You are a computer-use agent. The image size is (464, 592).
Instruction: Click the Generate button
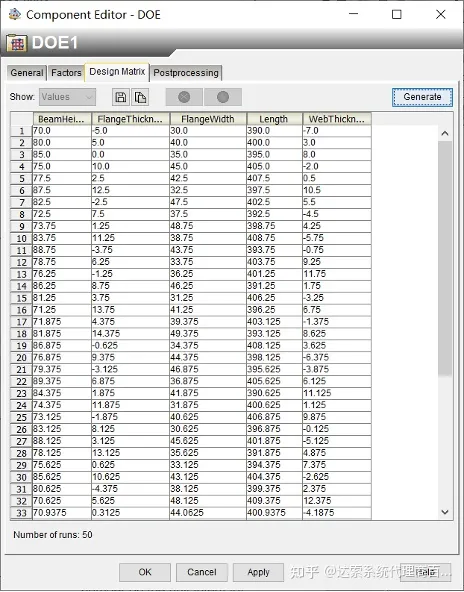click(x=422, y=97)
